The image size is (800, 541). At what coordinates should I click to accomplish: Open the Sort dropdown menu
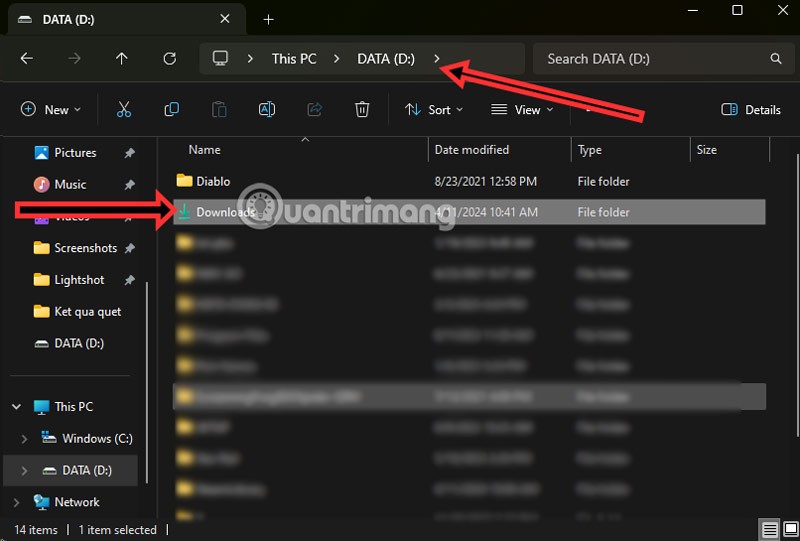point(434,110)
